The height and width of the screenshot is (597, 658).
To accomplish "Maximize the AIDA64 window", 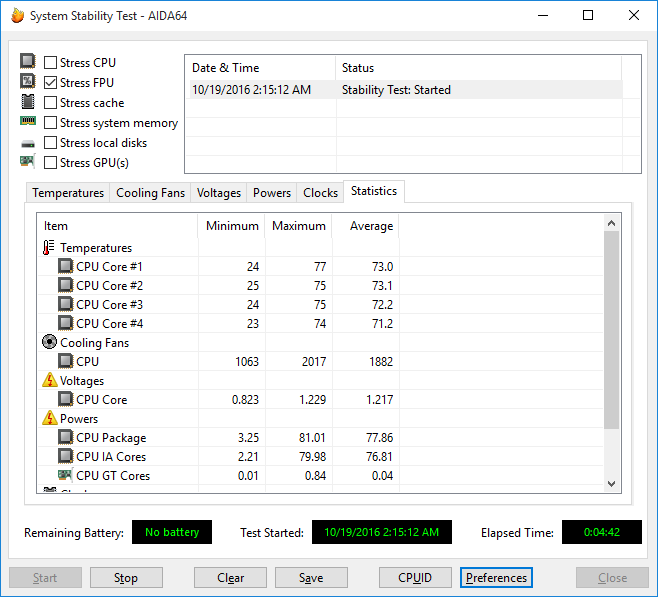I will 588,16.
